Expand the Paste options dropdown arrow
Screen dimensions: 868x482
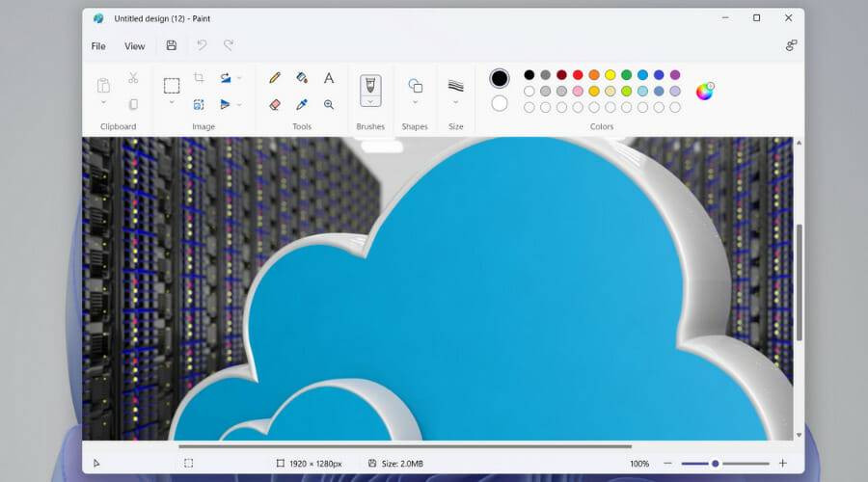[x=103, y=102]
